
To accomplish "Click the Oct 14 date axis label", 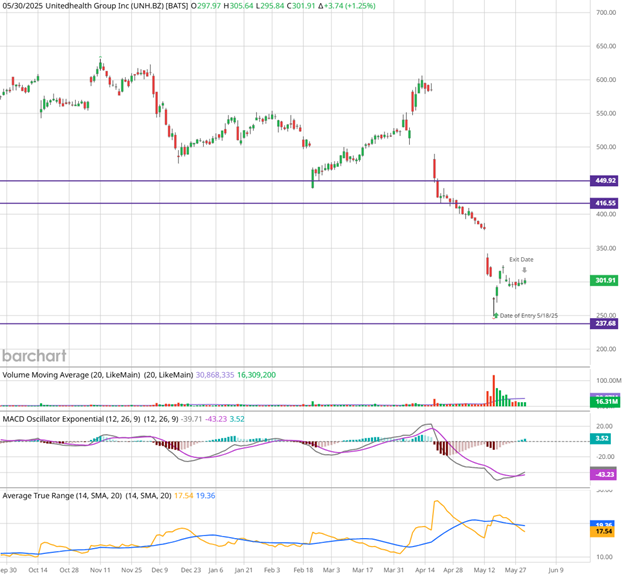I will click(x=38, y=570).
